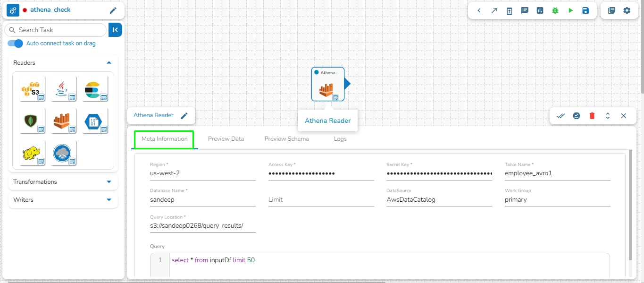644x283 pixels.
Task: Click the Query Location s3 path field
Action: pyautogui.click(x=203, y=226)
